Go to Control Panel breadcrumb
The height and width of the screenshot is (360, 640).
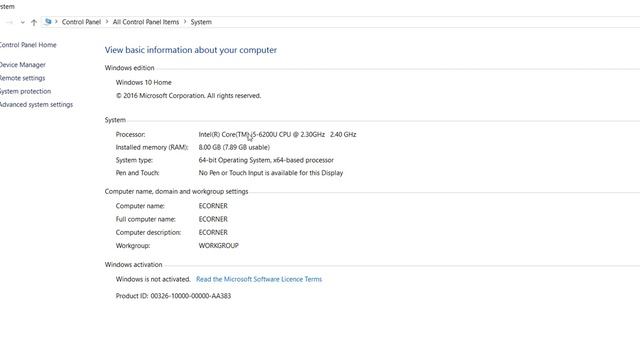pos(81,22)
